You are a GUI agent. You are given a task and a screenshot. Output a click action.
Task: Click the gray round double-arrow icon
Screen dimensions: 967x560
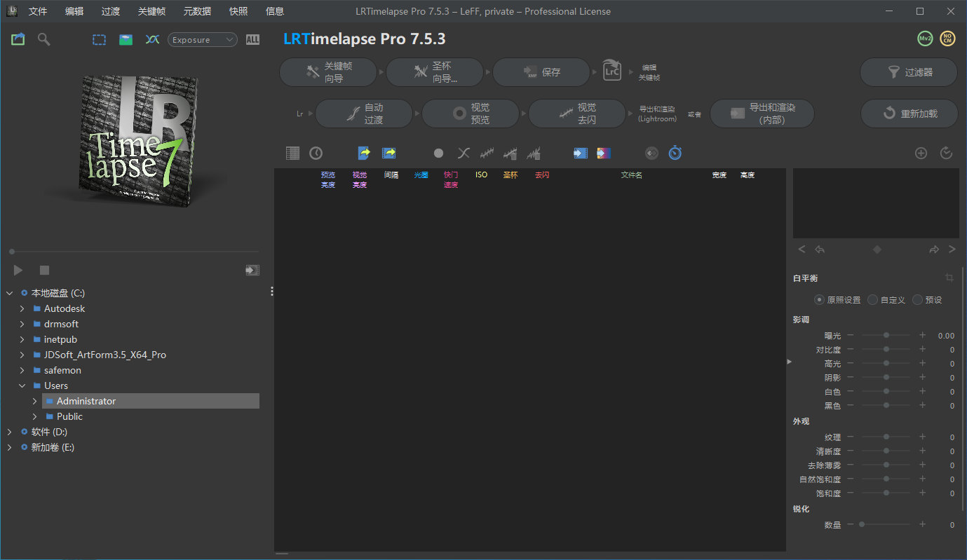[x=652, y=153]
